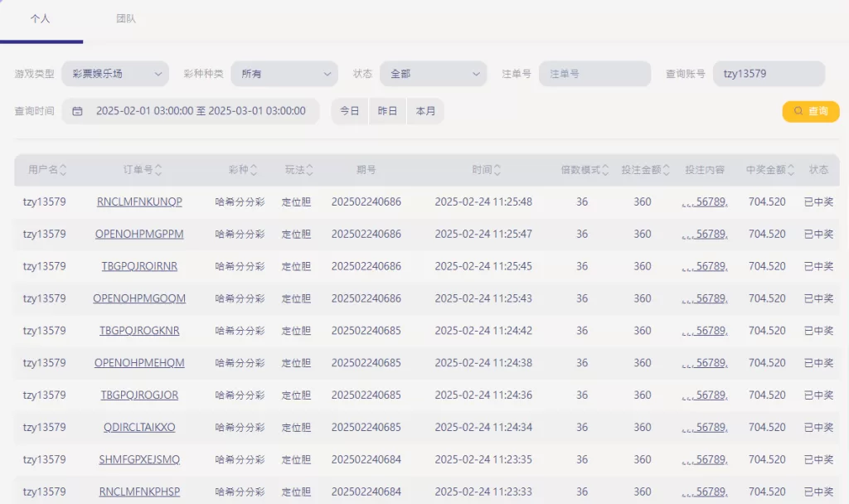The image size is (849, 504).
Task: Open order link RNCLMFNKPHSP
Action: coord(139,492)
